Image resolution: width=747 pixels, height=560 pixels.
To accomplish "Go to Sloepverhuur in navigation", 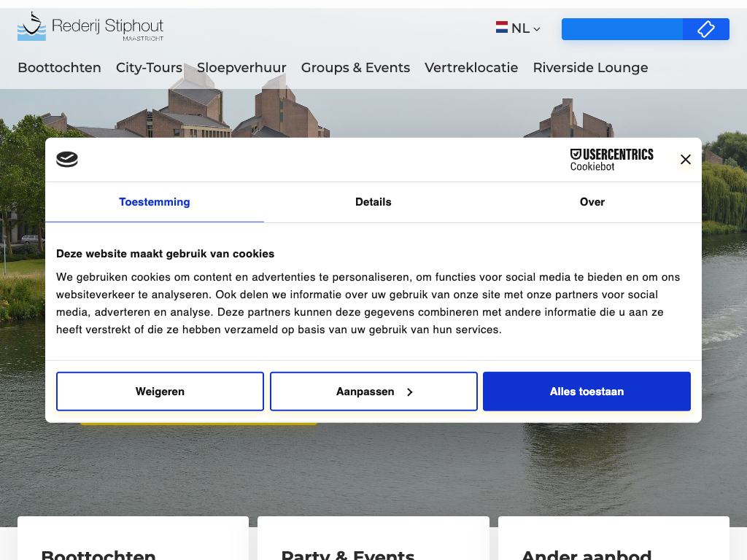I will (x=241, y=68).
